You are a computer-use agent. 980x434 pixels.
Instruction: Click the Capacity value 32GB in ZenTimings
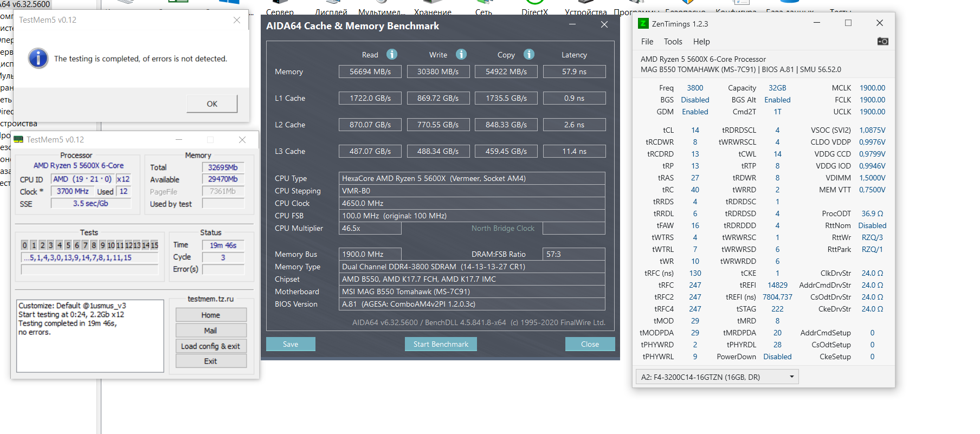pos(777,88)
